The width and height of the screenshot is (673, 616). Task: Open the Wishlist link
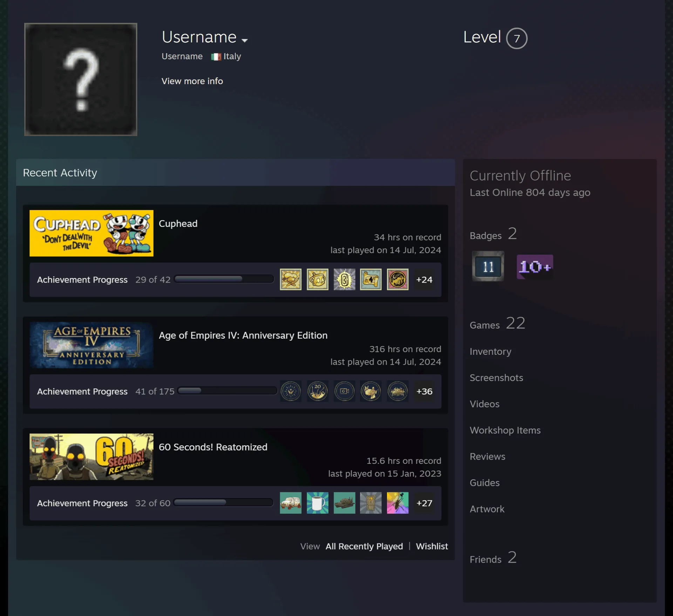432,546
